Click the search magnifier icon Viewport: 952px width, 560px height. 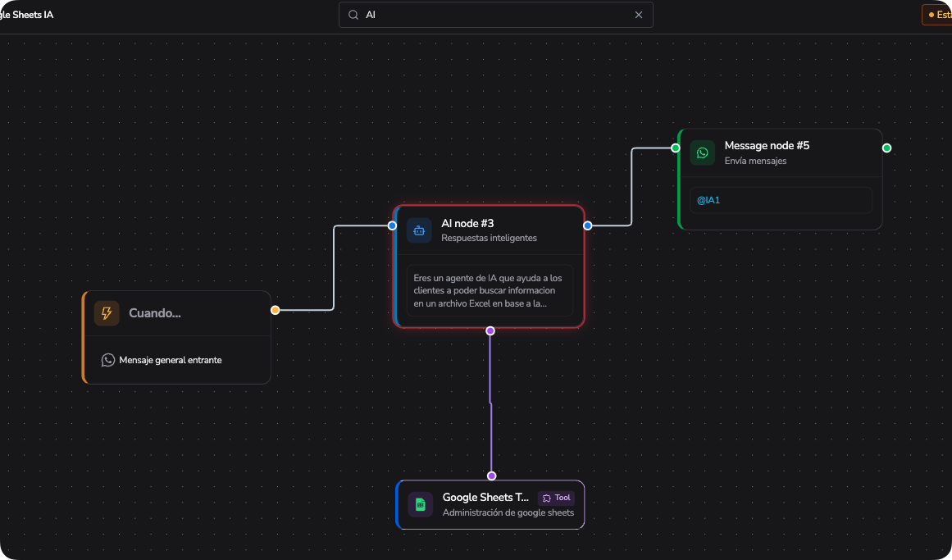[x=353, y=16]
